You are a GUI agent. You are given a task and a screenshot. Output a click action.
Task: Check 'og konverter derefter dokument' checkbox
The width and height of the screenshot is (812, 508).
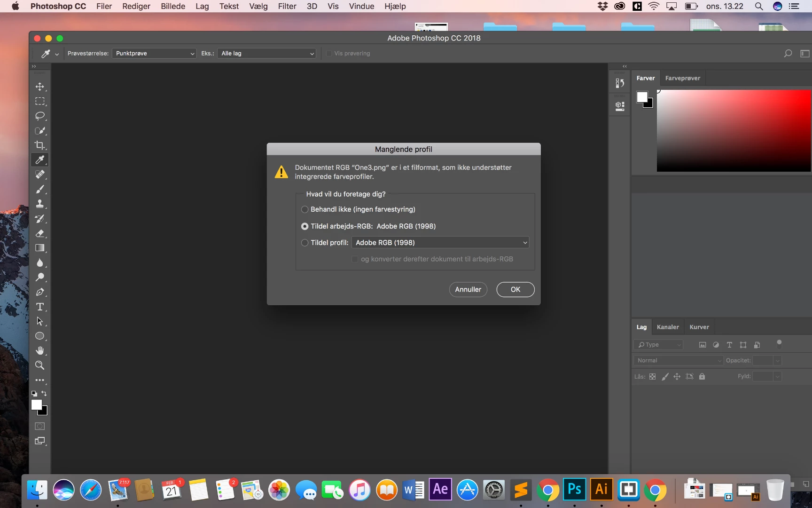[355, 259]
